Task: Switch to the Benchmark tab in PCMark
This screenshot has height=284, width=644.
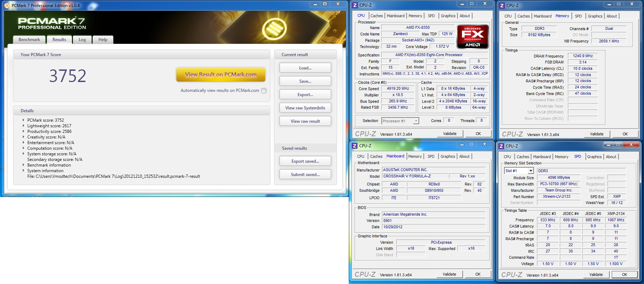Action: point(29,40)
